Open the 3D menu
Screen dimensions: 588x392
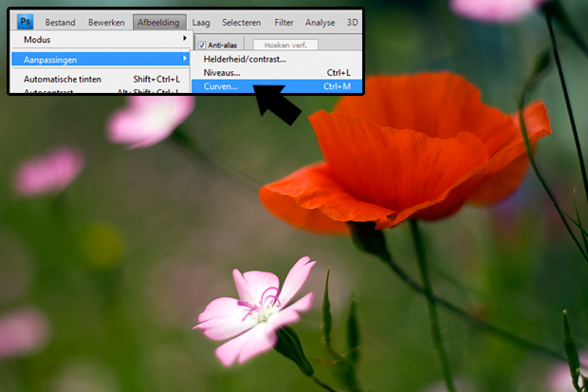tap(354, 22)
